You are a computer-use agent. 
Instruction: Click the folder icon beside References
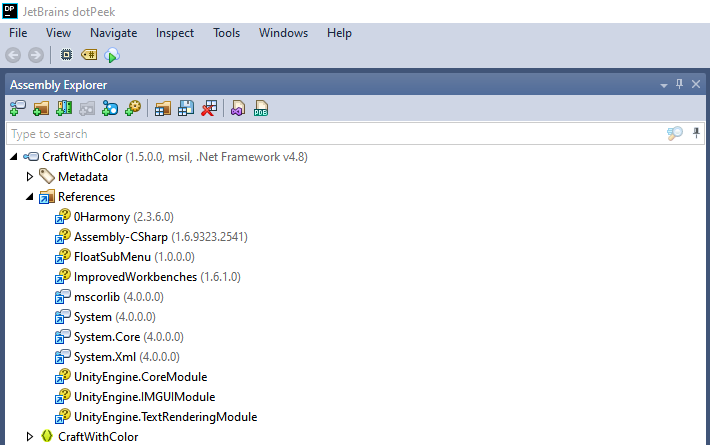tap(47, 196)
